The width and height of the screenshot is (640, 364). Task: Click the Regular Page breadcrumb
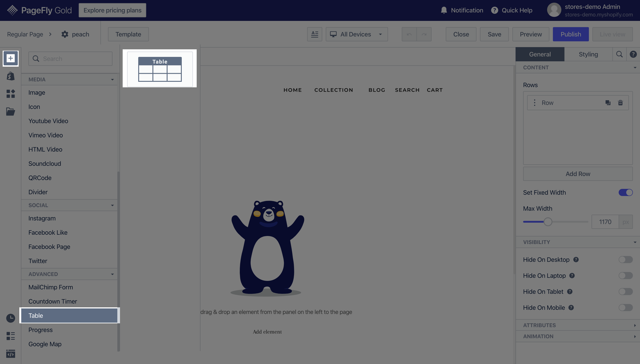tap(25, 34)
